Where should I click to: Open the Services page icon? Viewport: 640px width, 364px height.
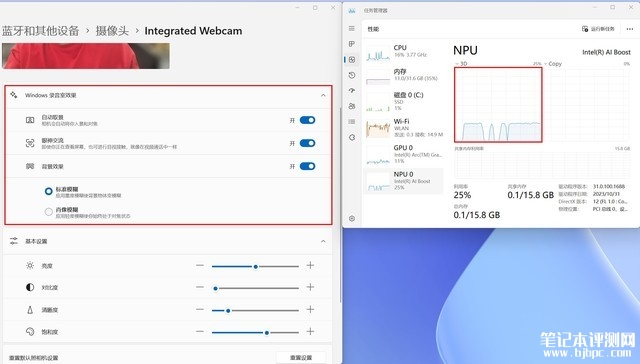tap(352, 138)
